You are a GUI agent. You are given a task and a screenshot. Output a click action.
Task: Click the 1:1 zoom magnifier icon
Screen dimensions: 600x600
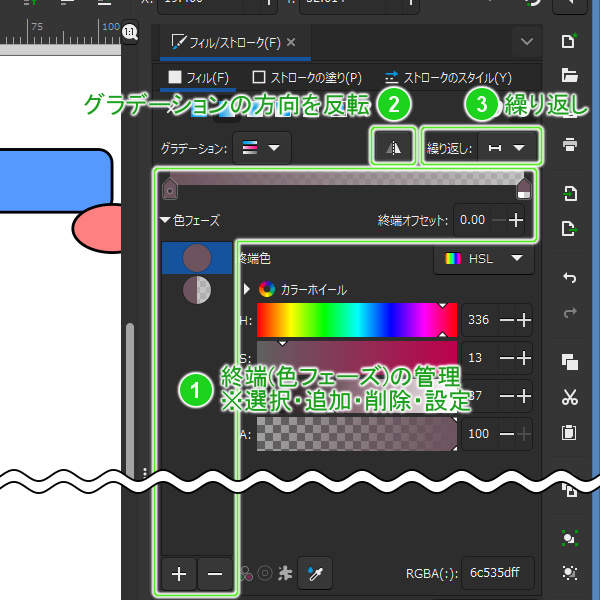tap(130, 32)
